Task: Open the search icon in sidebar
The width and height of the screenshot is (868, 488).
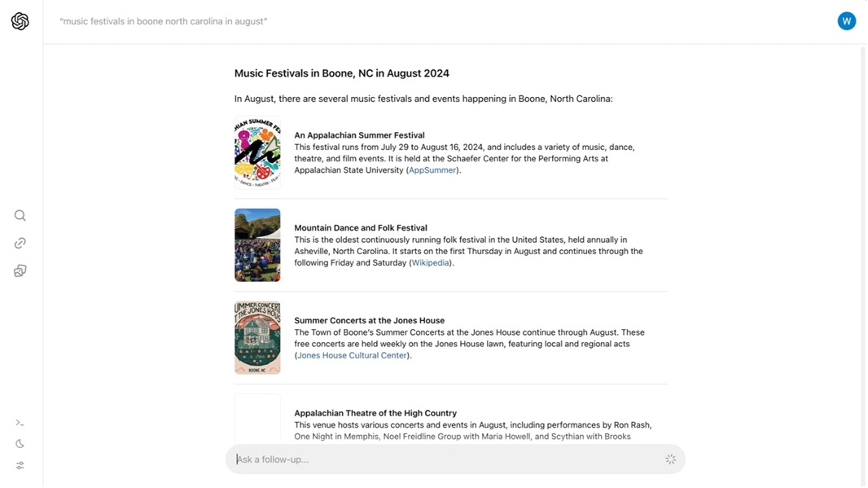Action: (20, 216)
